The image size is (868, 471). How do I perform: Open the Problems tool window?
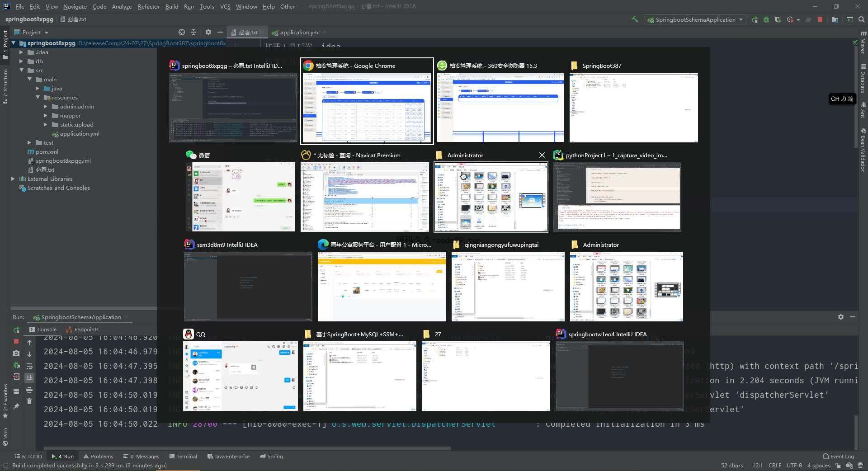(x=98, y=457)
